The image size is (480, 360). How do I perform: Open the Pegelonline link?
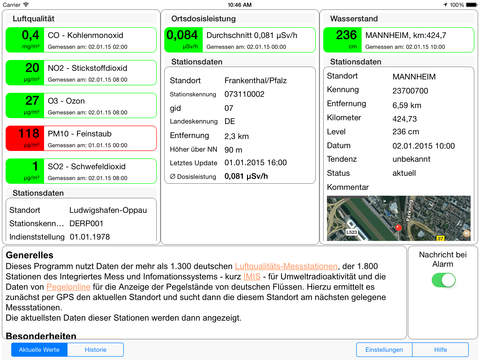68,287
